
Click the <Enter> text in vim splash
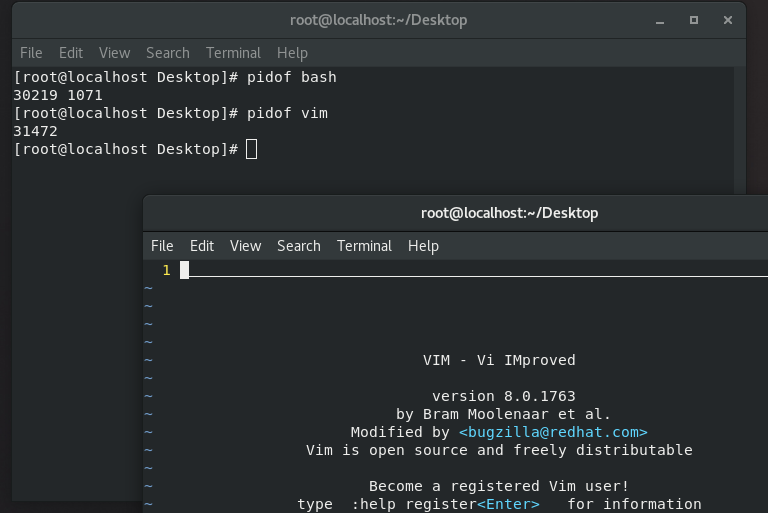[508, 504]
